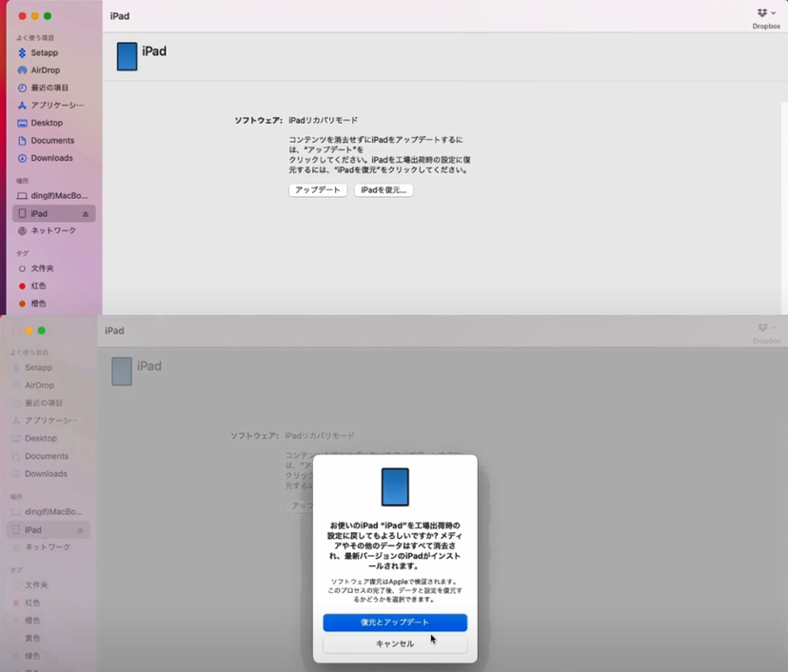Click the タグ section header in the upper sidebar

coord(22,253)
